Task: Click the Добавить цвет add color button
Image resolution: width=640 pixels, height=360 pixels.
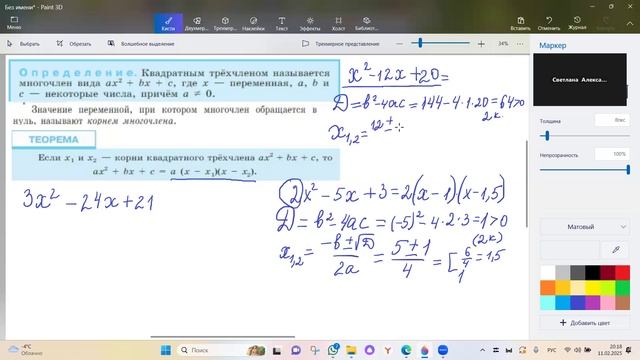Action: click(x=584, y=322)
